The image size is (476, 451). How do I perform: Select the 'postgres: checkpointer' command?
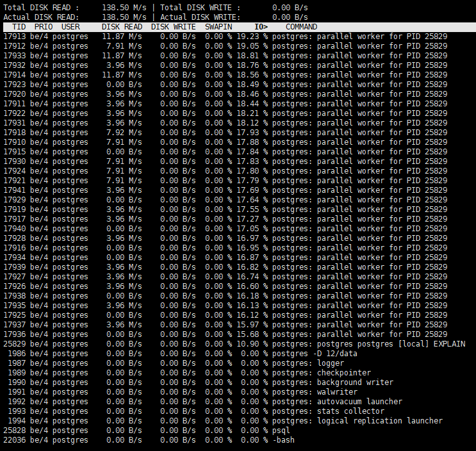pyautogui.click(x=322, y=373)
